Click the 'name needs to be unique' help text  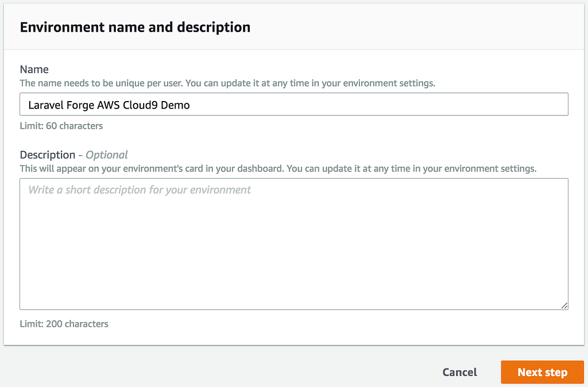[x=227, y=83]
